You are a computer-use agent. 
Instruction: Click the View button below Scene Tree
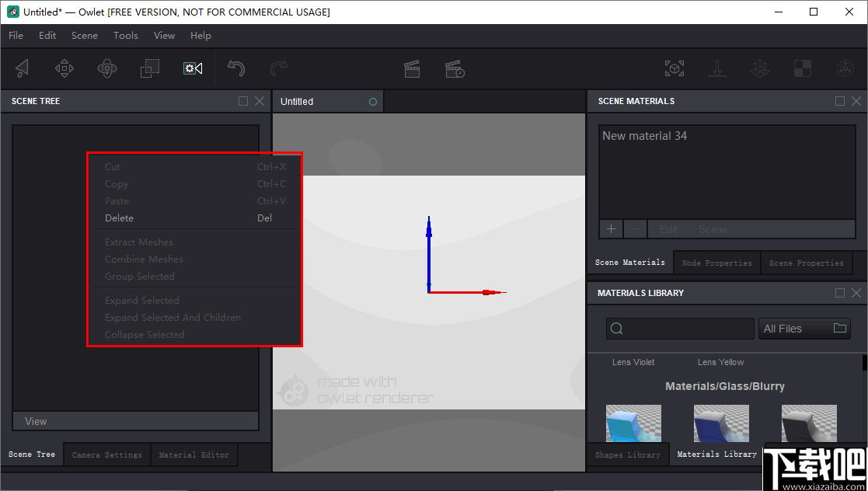135,420
